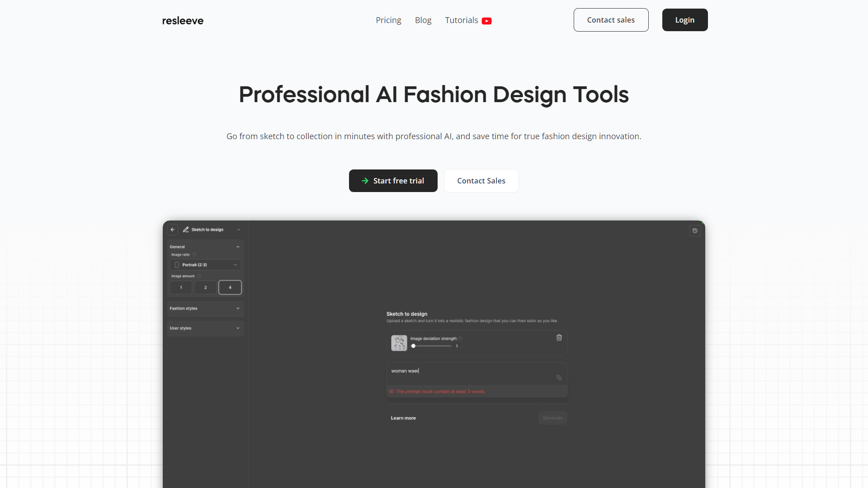This screenshot has width=868, height=488.
Task: Delete the uploaded sketch with trash icon
Action: (x=559, y=338)
